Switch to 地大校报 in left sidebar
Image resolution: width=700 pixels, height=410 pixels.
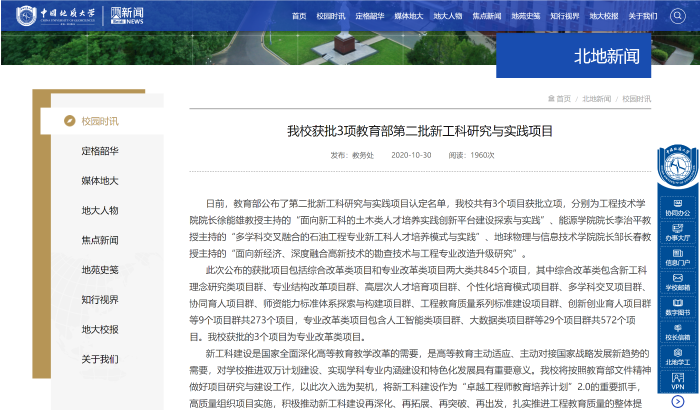[100, 329]
